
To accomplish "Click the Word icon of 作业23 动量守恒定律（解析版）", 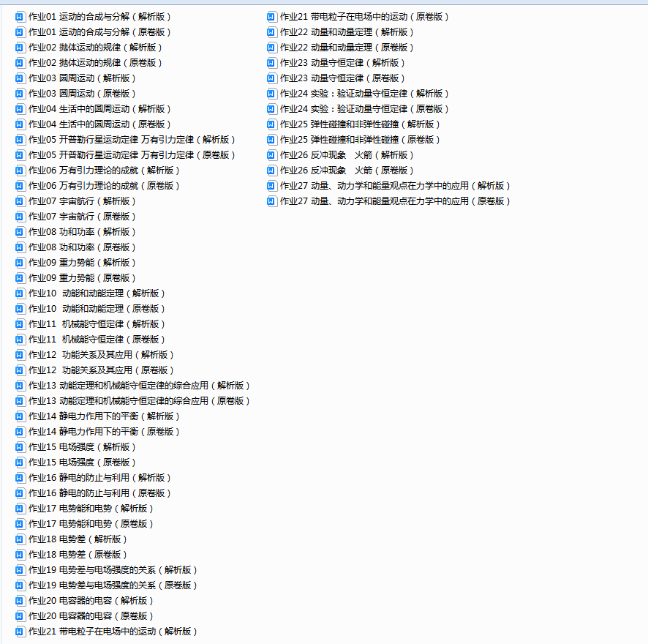I will 272,62.
